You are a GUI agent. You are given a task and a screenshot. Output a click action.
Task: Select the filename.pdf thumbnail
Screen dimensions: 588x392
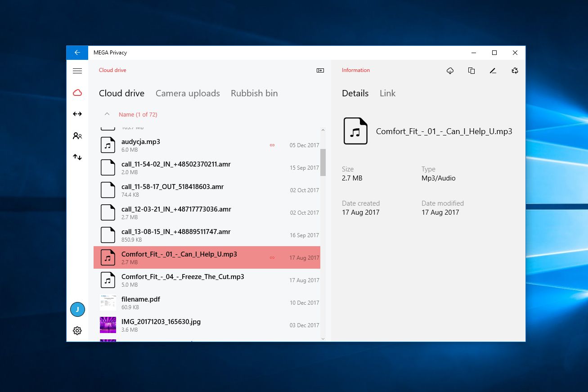tap(108, 302)
